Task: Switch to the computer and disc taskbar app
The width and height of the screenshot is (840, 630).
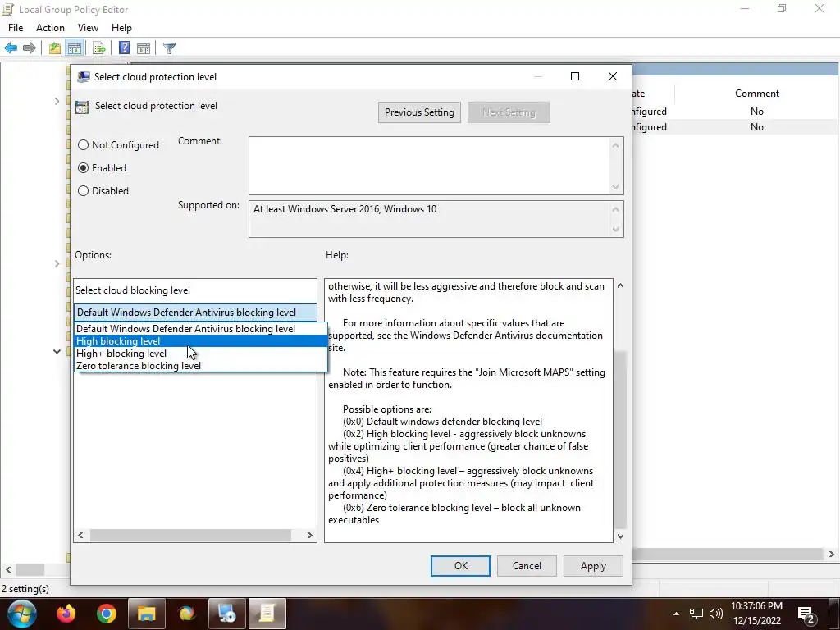Action: (226, 614)
